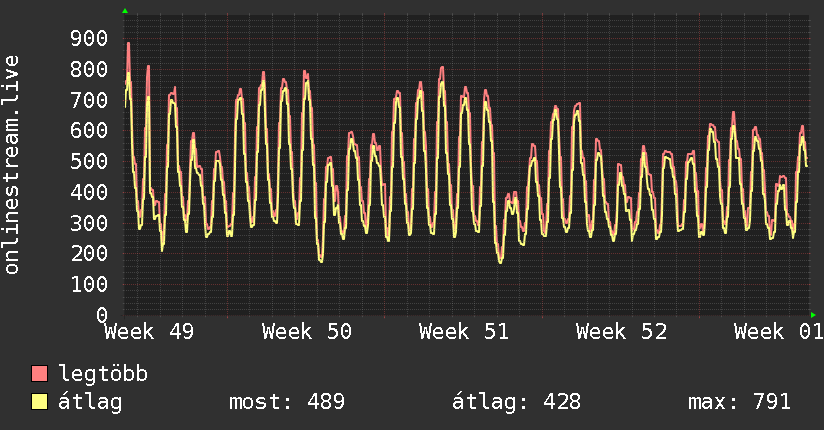
Task: Click the pink legtöbb legend swatch
Action: pos(39,374)
